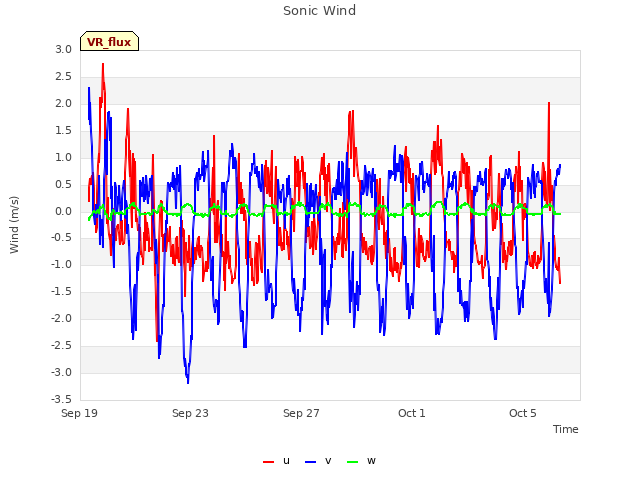Click the 2.0 y-axis tick label
Screen dimensions: 640x480
point(64,104)
